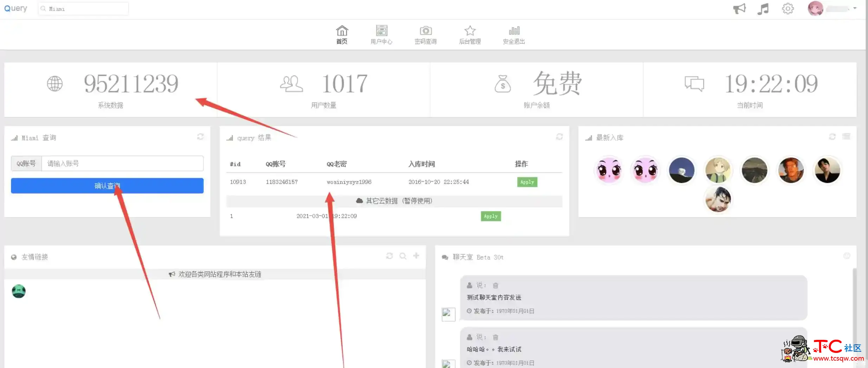Refresh the 最新入库 panel
The height and width of the screenshot is (368, 868).
click(832, 137)
